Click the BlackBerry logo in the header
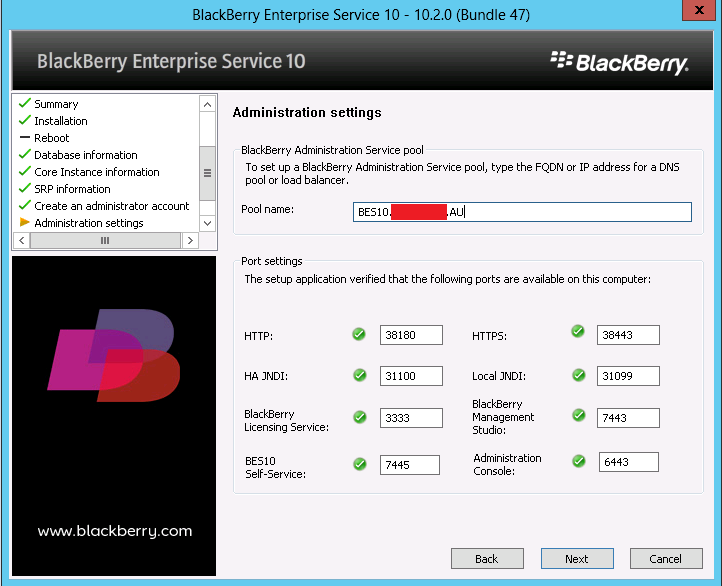The height and width of the screenshot is (586, 722). pyautogui.click(x=619, y=64)
